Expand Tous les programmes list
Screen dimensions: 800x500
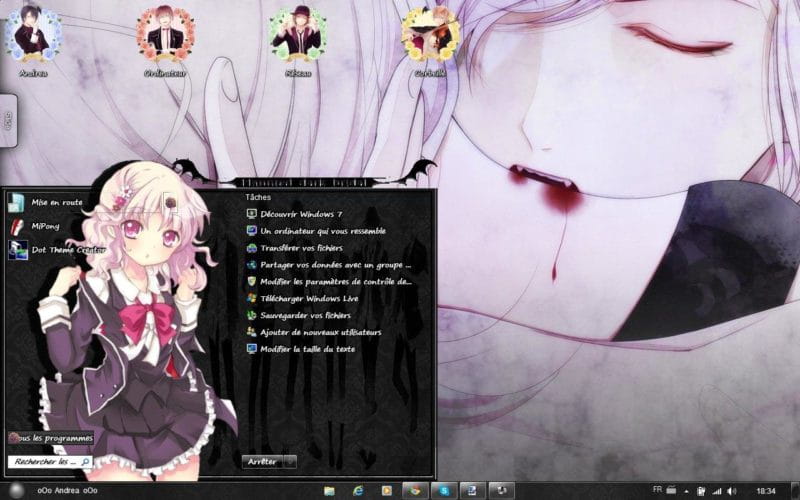tap(50, 438)
